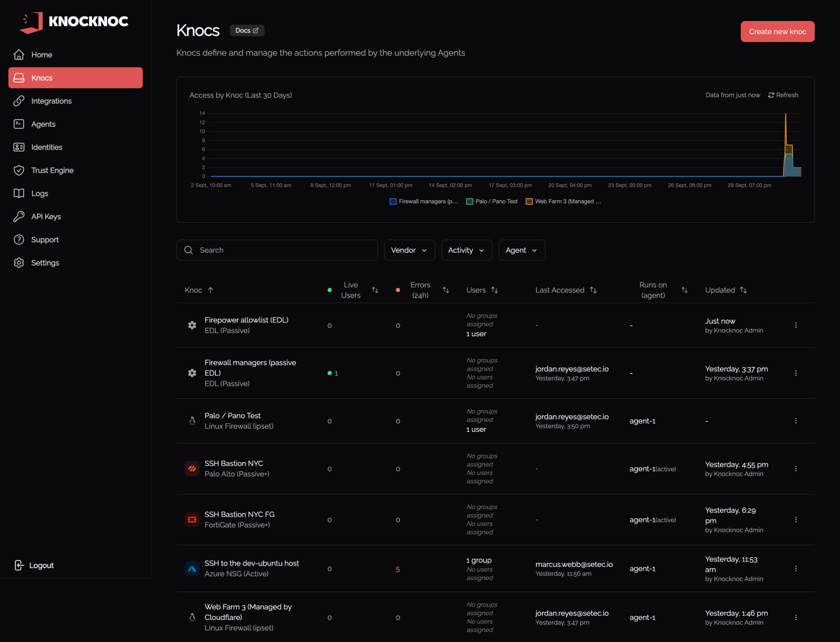This screenshot has width=840, height=642.
Task: Open the Firewall managers (passive EDL) knoc
Action: tap(250, 368)
